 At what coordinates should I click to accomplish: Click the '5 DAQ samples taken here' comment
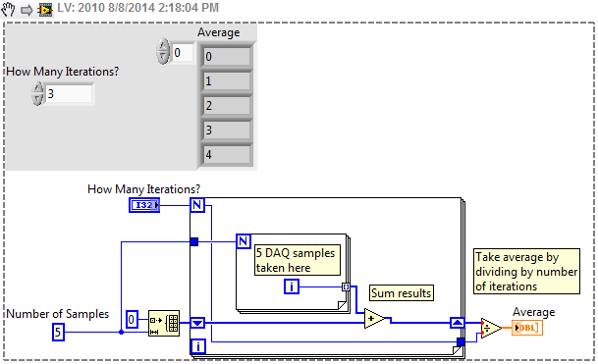(x=298, y=260)
